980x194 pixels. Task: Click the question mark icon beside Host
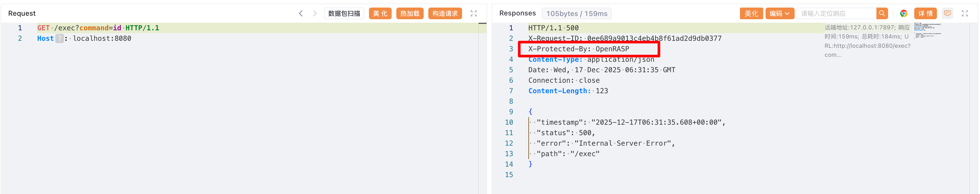60,38
